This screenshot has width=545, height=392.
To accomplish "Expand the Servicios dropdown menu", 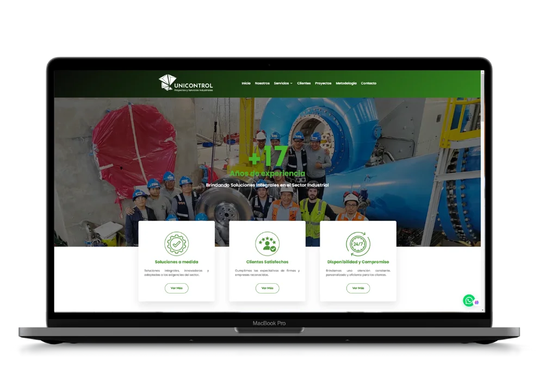I will [283, 83].
